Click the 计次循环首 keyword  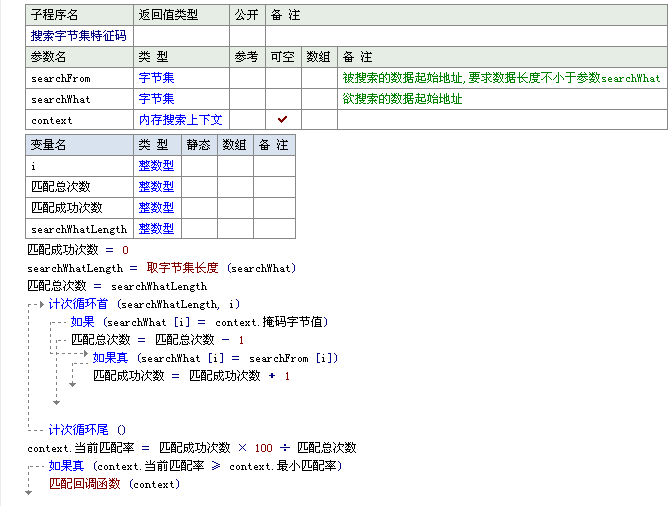coord(78,304)
